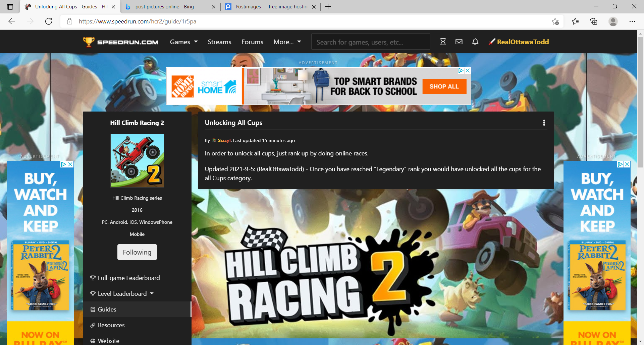Go back with the browser back arrow

point(12,21)
